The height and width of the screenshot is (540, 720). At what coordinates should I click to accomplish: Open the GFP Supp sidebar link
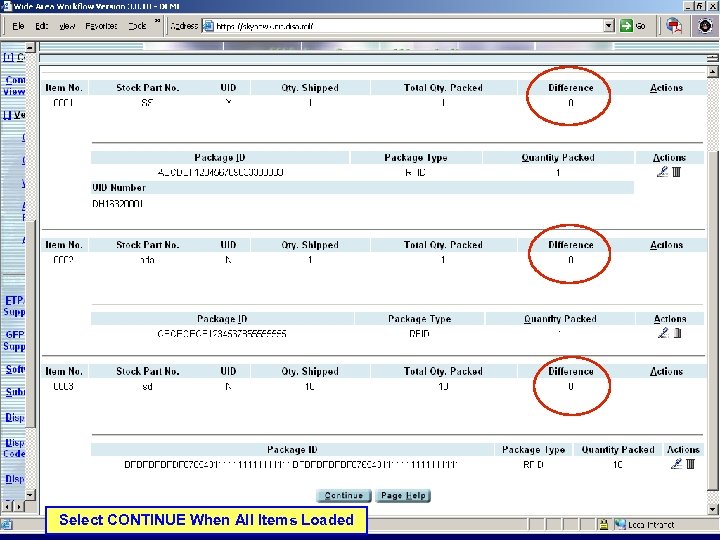[14, 340]
